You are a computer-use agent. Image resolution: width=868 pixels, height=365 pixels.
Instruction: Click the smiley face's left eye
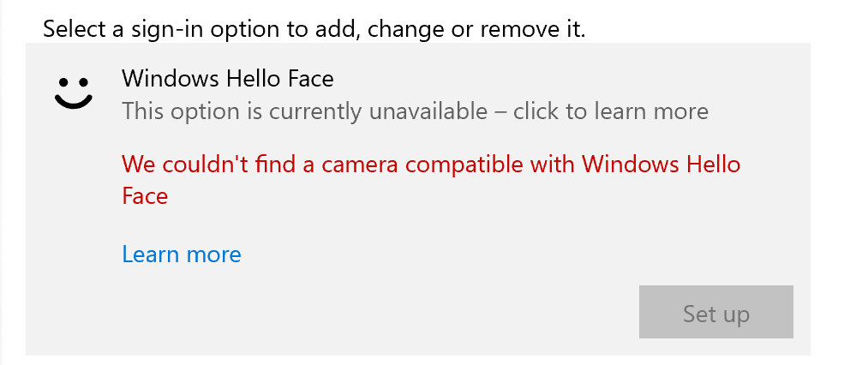click(x=63, y=83)
